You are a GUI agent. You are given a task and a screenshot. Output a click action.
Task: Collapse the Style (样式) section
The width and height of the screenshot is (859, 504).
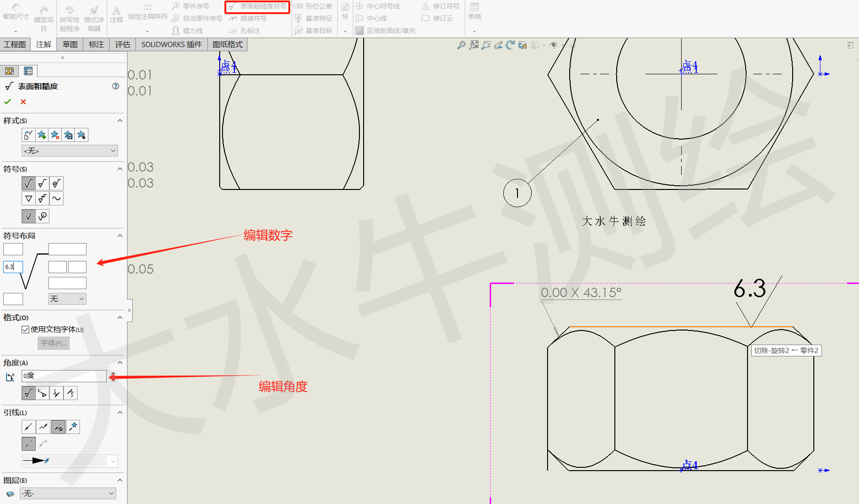pyautogui.click(x=120, y=121)
